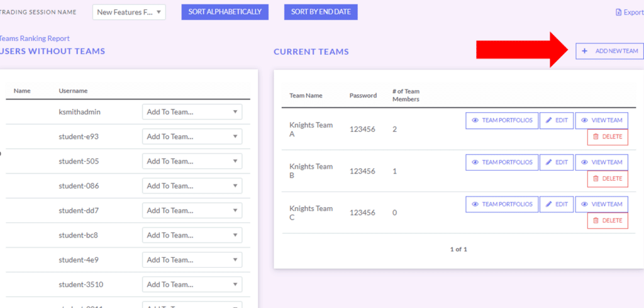Select username student-bc8

pos(79,235)
